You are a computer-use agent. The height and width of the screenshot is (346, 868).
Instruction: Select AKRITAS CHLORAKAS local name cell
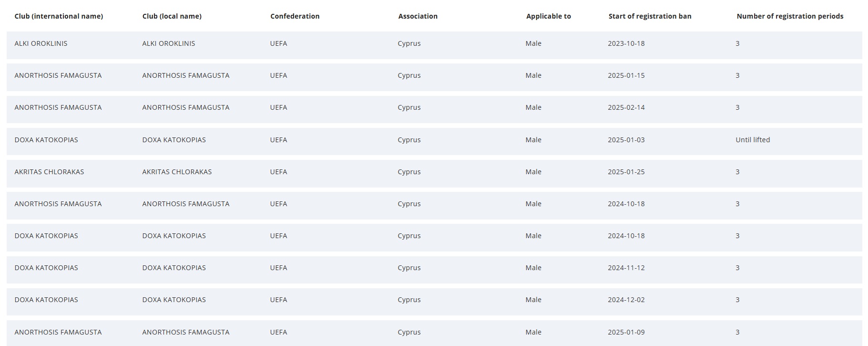tap(177, 172)
